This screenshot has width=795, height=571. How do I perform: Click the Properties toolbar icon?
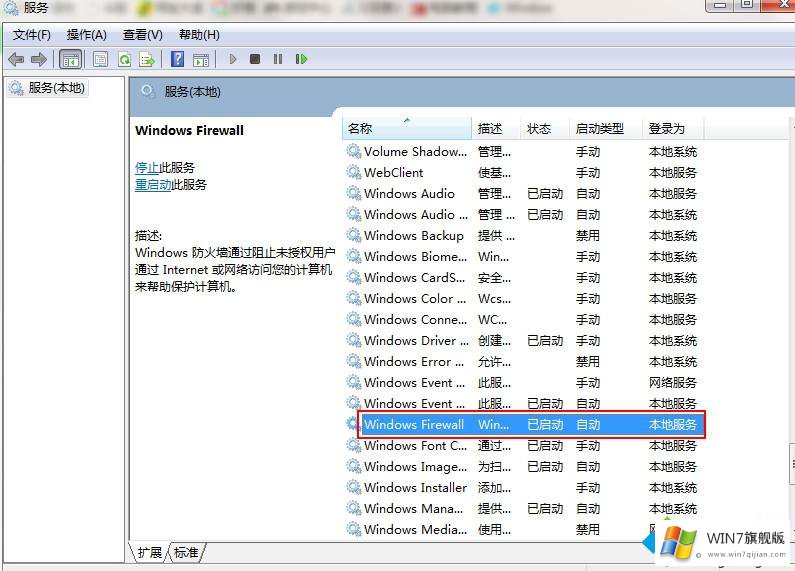click(x=100, y=59)
